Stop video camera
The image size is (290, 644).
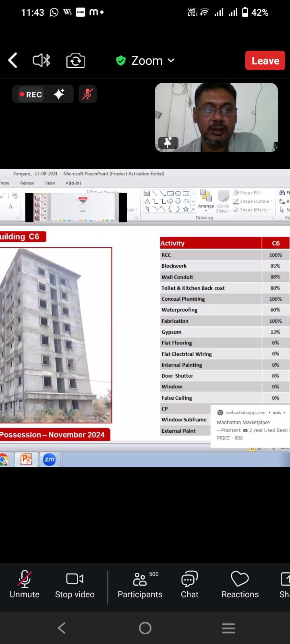click(x=75, y=586)
